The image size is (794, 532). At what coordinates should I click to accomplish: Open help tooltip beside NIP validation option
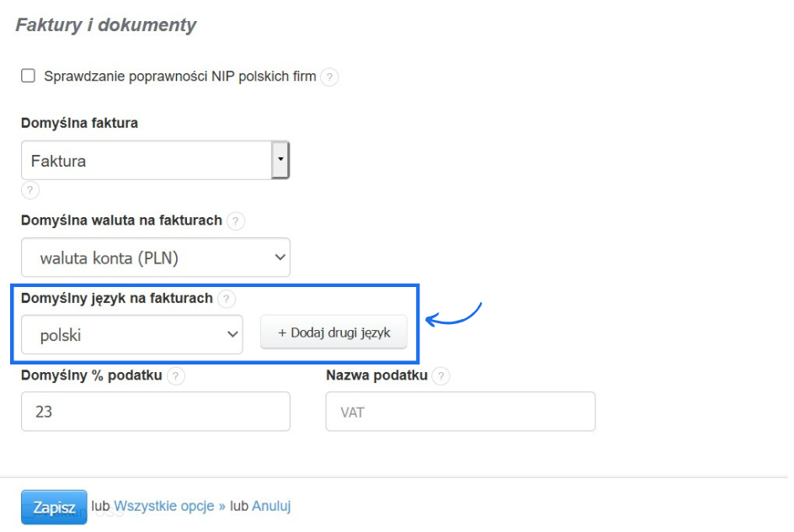point(329,77)
